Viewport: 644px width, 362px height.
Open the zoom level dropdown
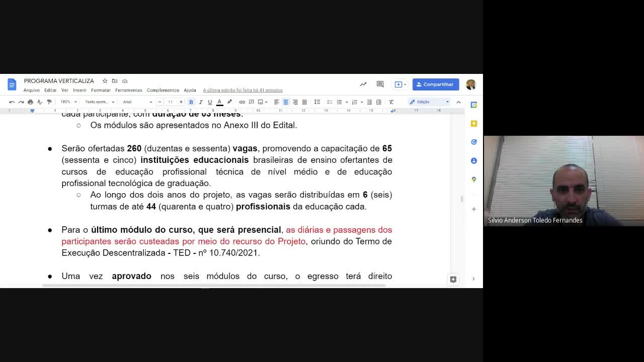(68, 102)
